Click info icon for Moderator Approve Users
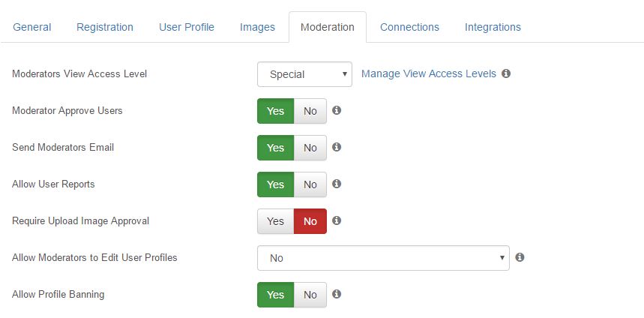The width and height of the screenshot is (644, 318). (x=337, y=110)
